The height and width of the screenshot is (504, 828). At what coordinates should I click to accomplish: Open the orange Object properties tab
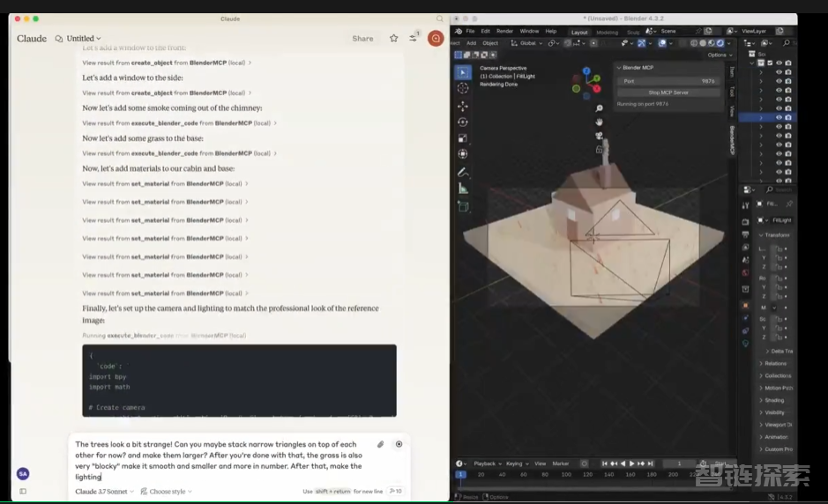(745, 305)
